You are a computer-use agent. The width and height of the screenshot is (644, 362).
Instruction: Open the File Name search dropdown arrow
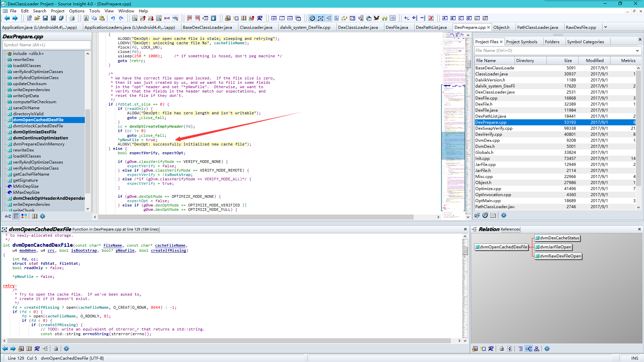(637, 51)
